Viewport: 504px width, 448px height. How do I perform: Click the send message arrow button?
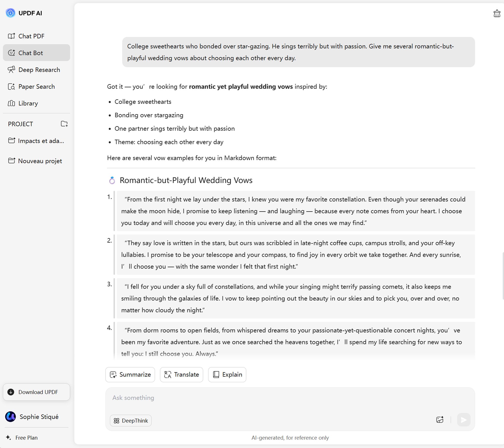pos(464,420)
